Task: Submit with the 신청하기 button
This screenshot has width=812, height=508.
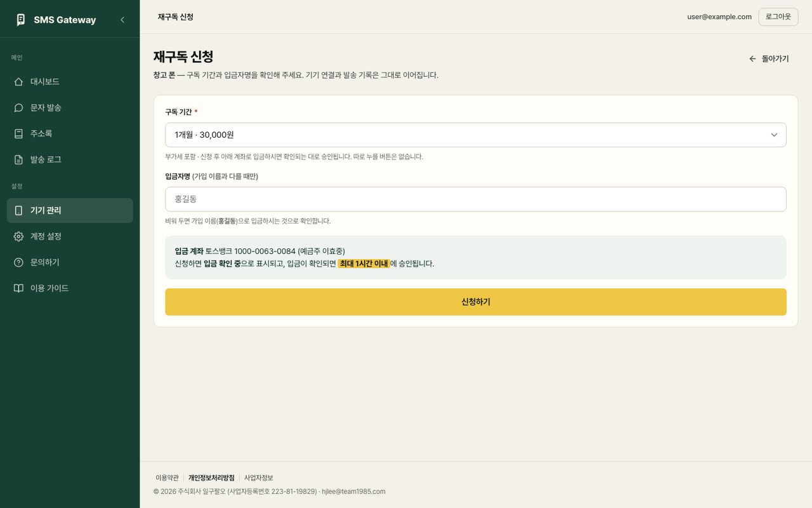Action: click(x=476, y=302)
